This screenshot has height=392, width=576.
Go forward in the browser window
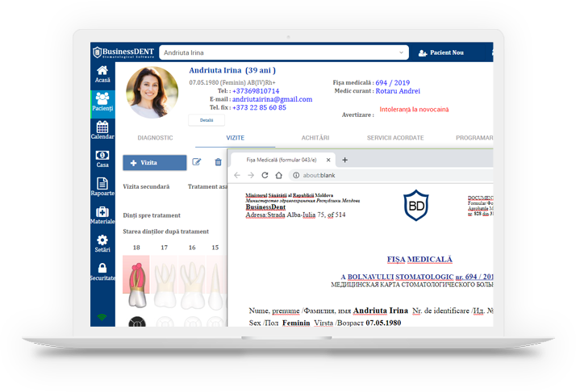pos(251,175)
